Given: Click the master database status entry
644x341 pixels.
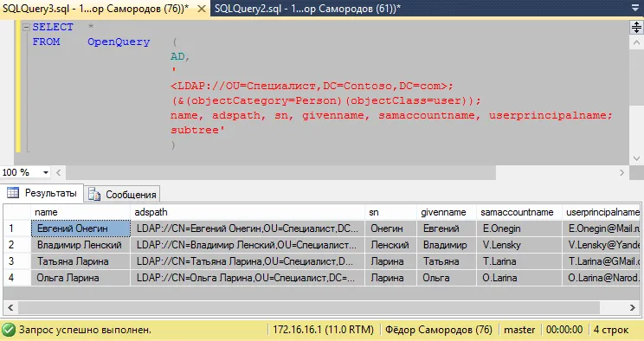Looking at the screenshot, I should tap(519, 330).
